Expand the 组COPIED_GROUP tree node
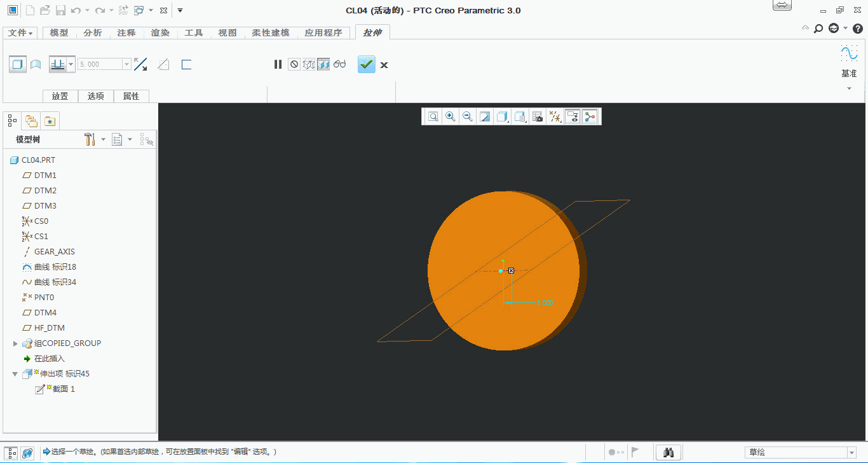Viewport: 868px width, 463px height. click(x=16, y=343)
